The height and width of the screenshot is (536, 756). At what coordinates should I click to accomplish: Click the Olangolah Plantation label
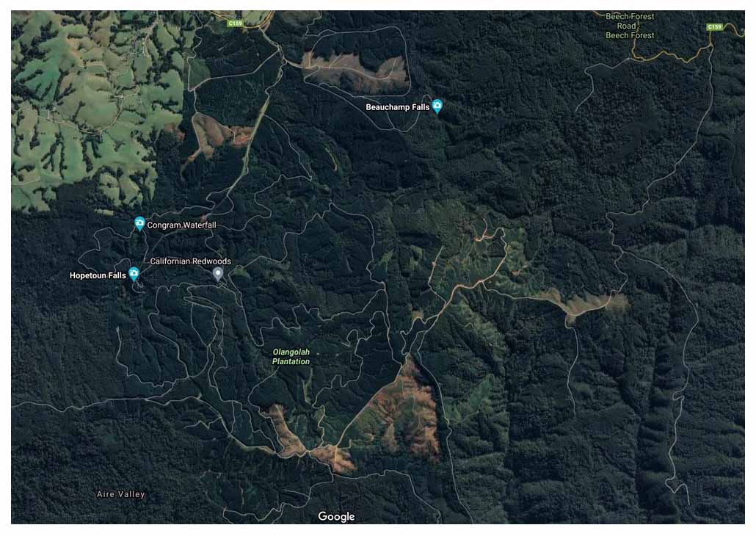(x=291, y=357)
